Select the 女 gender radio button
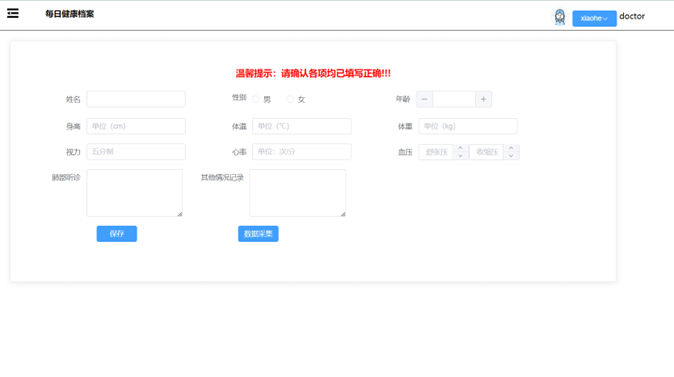Screen dimensions: 674x377 click(x=290, y=99)
